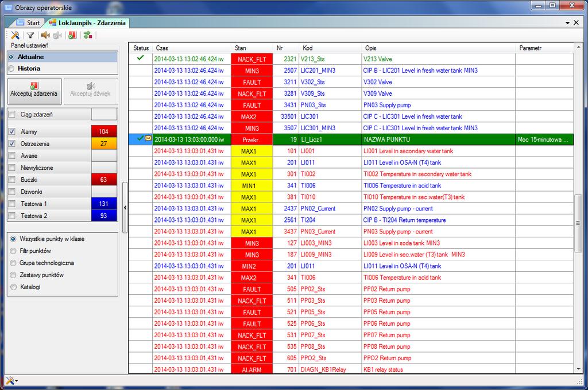The width and height of the screenshot is (588, 390).
Task: Click the 'PN03 Supply pump' description cell
Action: 439,105
